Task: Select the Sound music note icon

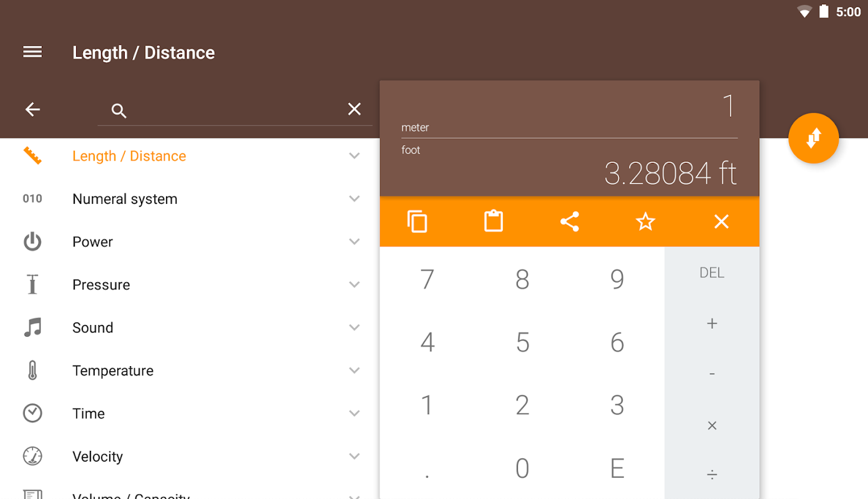Action: (x=32, y=327)
